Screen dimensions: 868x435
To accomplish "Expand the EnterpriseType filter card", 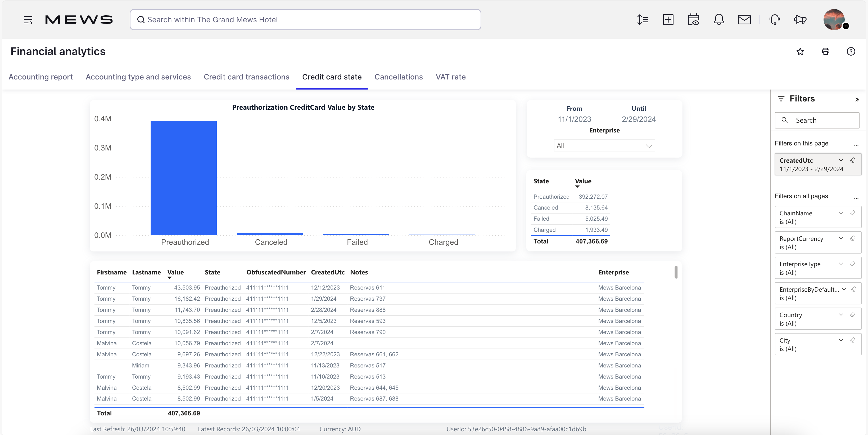I will (841, 264).
